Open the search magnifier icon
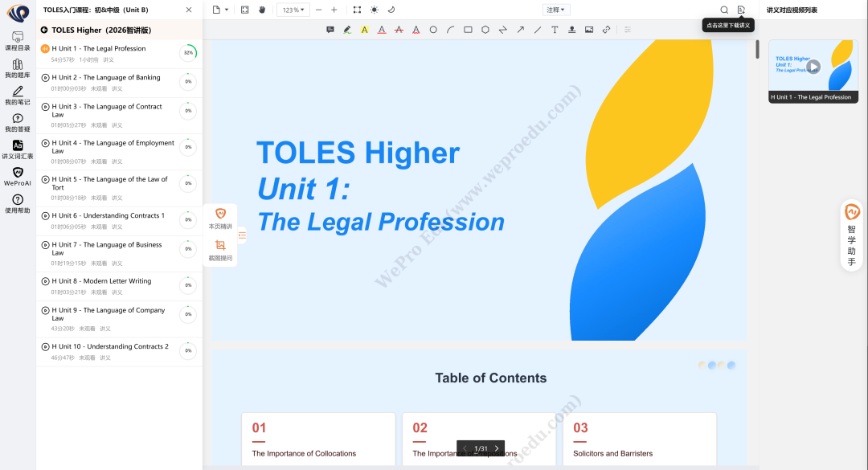The image size is (868, 470). (x=724, y=10)
